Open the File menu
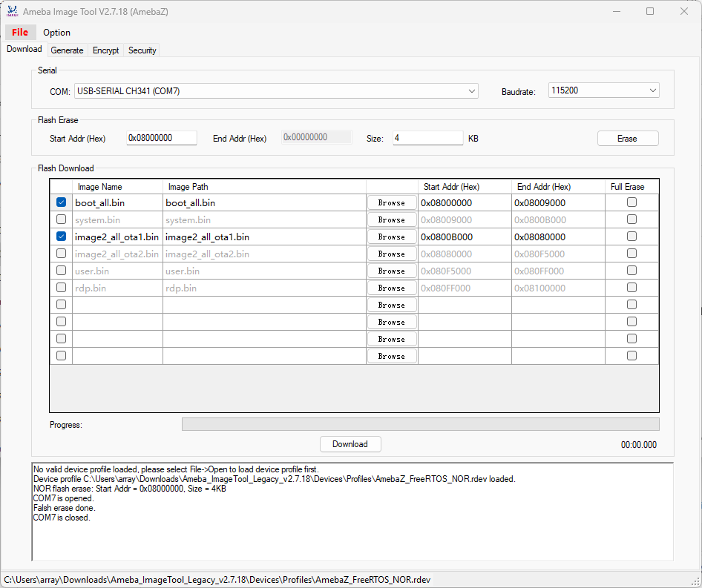702x588 pixels. [20, 33]
